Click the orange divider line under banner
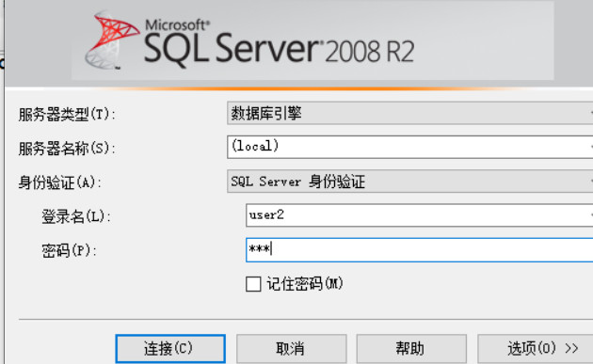 point(298,88)
